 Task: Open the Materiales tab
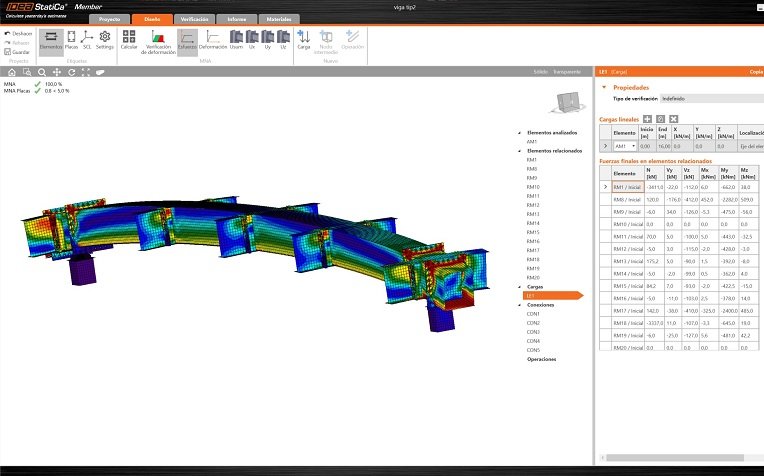[x=277, y=19]
